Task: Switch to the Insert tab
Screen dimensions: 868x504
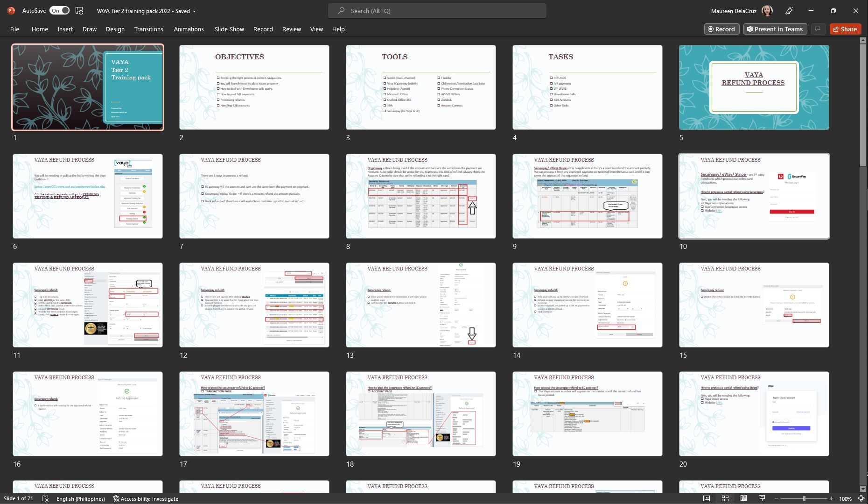Action: tap(65, 29)
